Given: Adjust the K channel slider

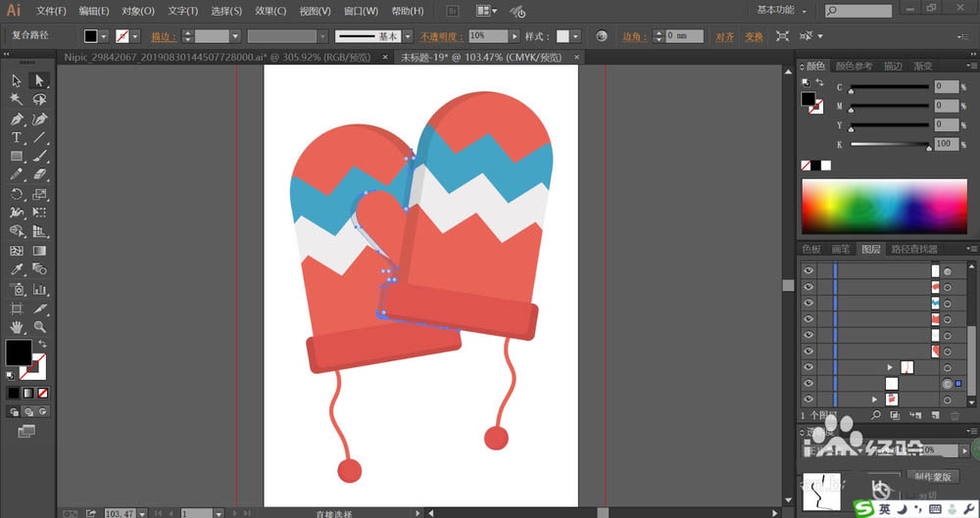Looking at the screenshot, I should pos(890,144).
